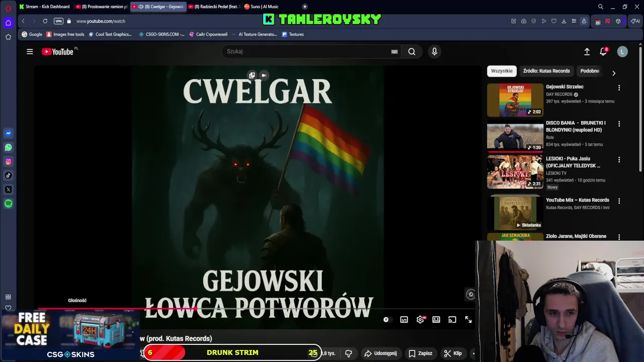Image resolution: width=644 pixels, height=362 pixels.
Task: Select the Wszystkie filter chip
Action: [502, 71]
